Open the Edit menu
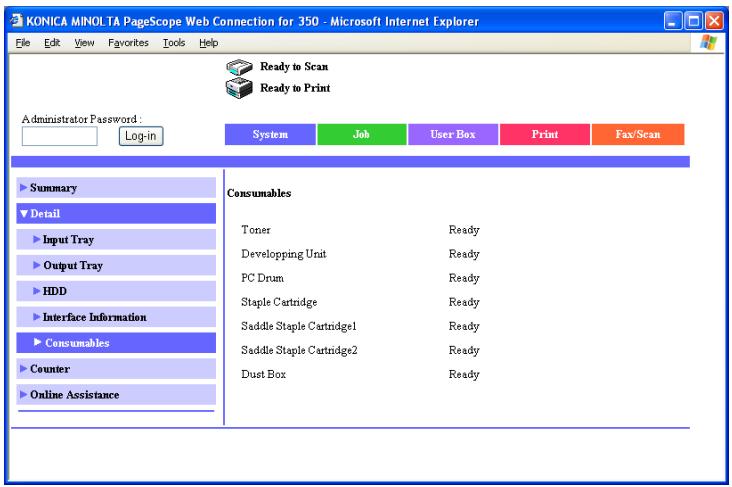The height and width of the screenshot is (487, 732). point(52,43)
